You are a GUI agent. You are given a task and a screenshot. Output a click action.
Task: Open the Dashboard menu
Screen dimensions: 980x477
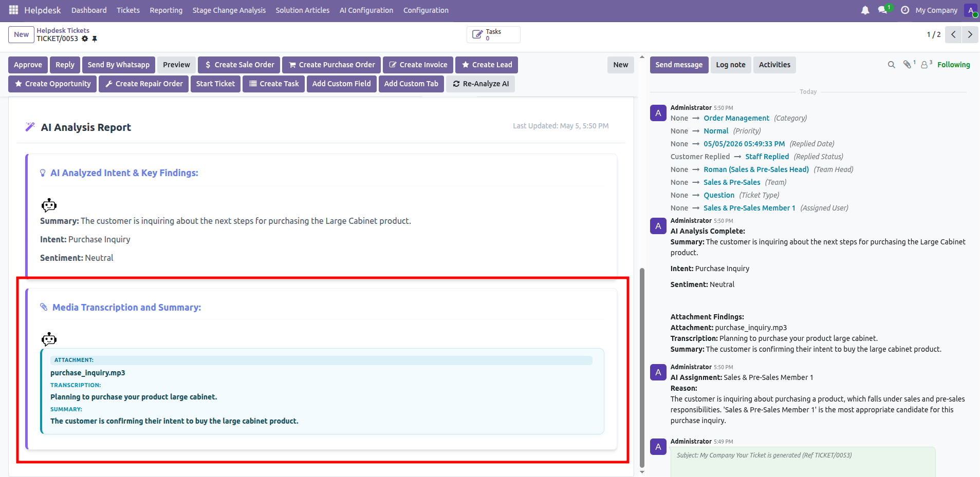[x=89, y=10]
